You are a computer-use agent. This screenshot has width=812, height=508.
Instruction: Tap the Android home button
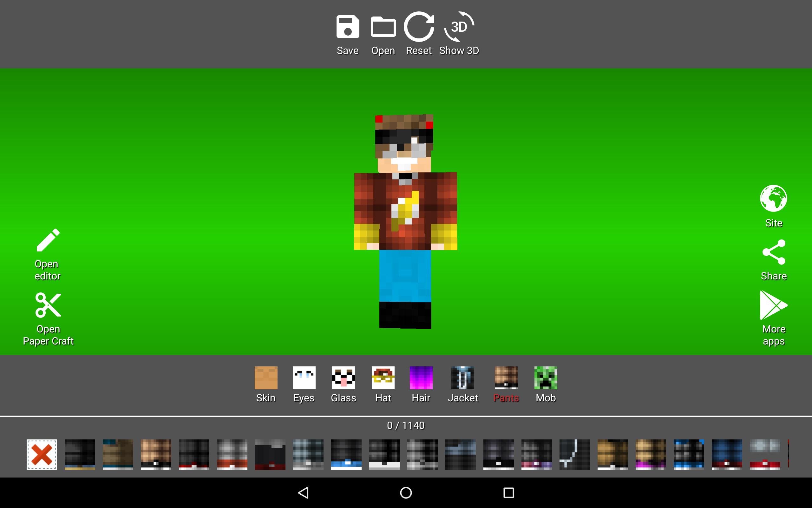406,492
